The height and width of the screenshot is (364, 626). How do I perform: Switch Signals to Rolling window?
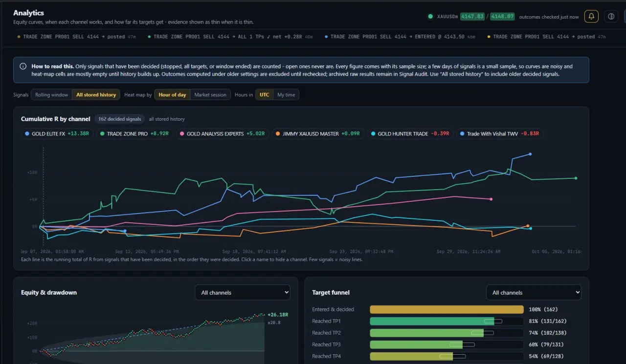pyautogui.click(x=51, y=95)
